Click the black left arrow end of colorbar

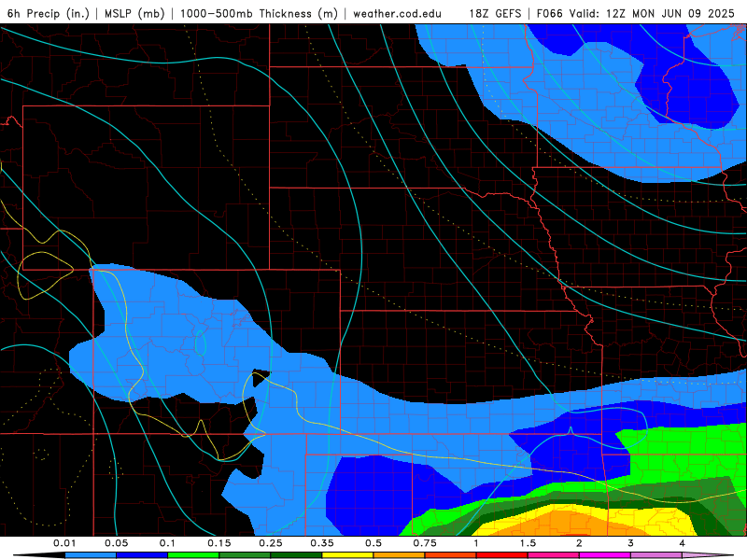click(x=39, y=555)
